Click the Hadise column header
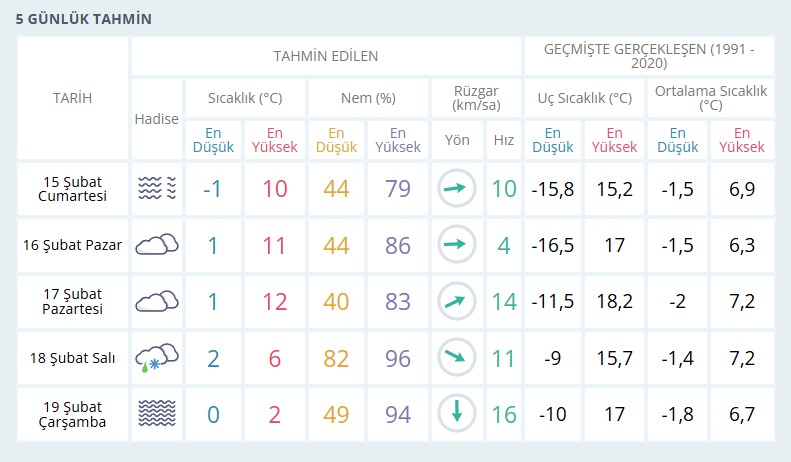Image resolution: width=791 pixels, height=462 pixels. tap(156, 118)
